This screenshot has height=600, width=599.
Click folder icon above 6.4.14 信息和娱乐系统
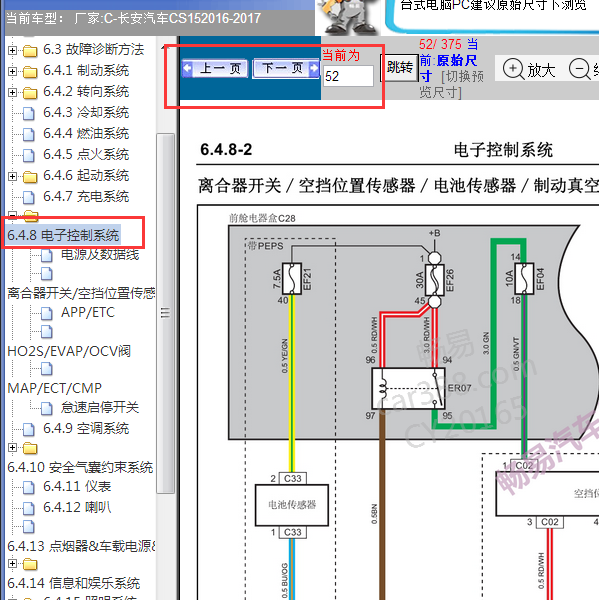(30, 564)
